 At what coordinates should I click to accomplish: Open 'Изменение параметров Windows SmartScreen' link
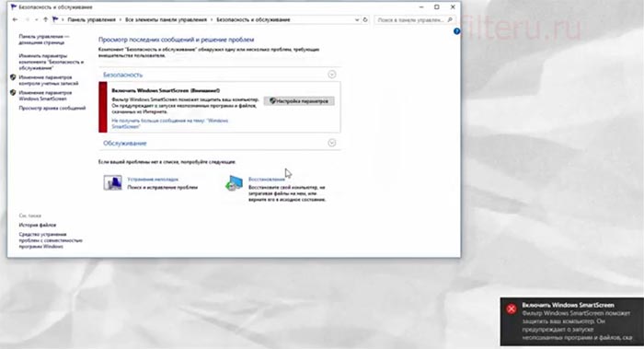pos(45,96)
